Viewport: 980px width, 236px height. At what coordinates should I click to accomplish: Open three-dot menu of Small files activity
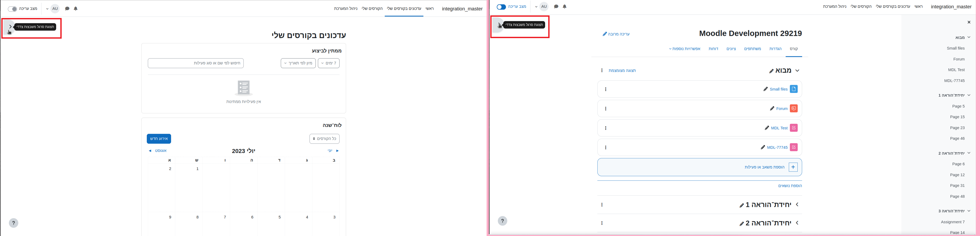606,89
